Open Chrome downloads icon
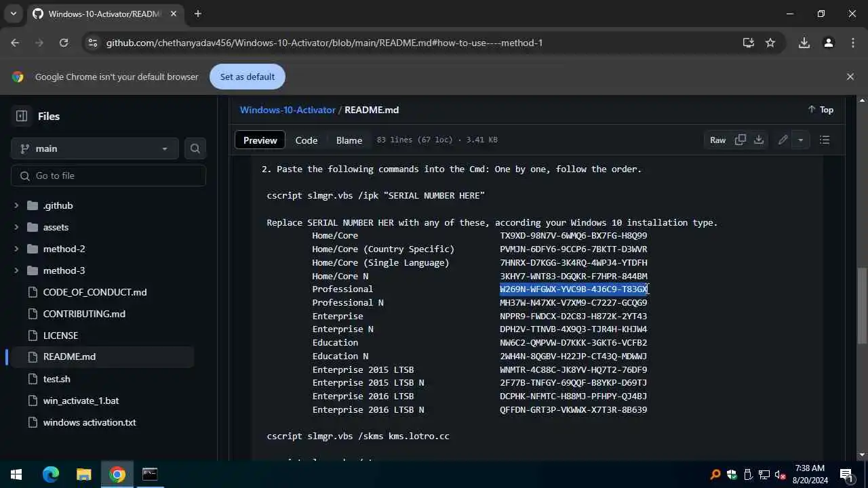The width and height of the screenshot is (868, 488). click(804, 43)
